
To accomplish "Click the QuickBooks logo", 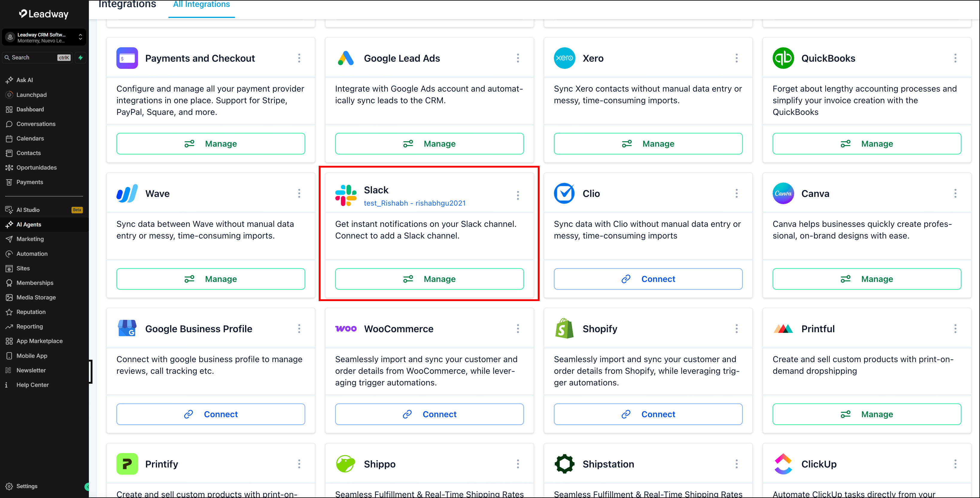I will tap(783, 58).
